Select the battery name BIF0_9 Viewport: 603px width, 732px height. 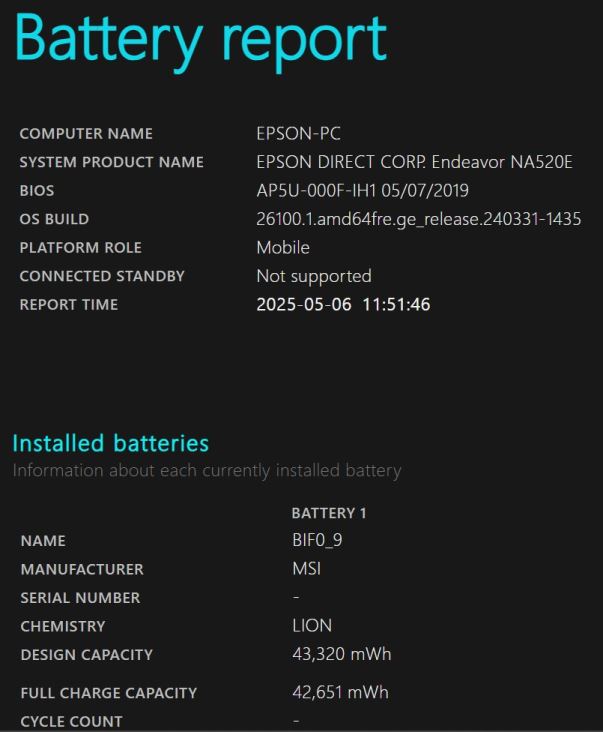tap(317, 541)
